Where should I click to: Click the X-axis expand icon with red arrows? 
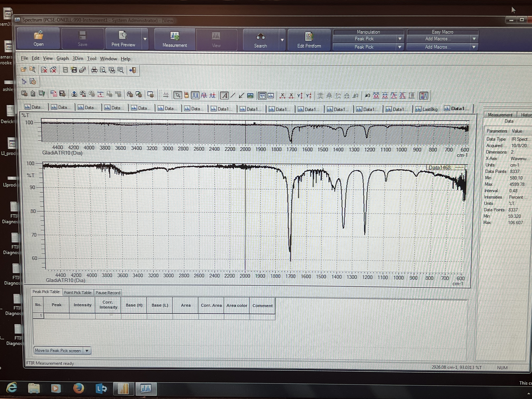282,96
